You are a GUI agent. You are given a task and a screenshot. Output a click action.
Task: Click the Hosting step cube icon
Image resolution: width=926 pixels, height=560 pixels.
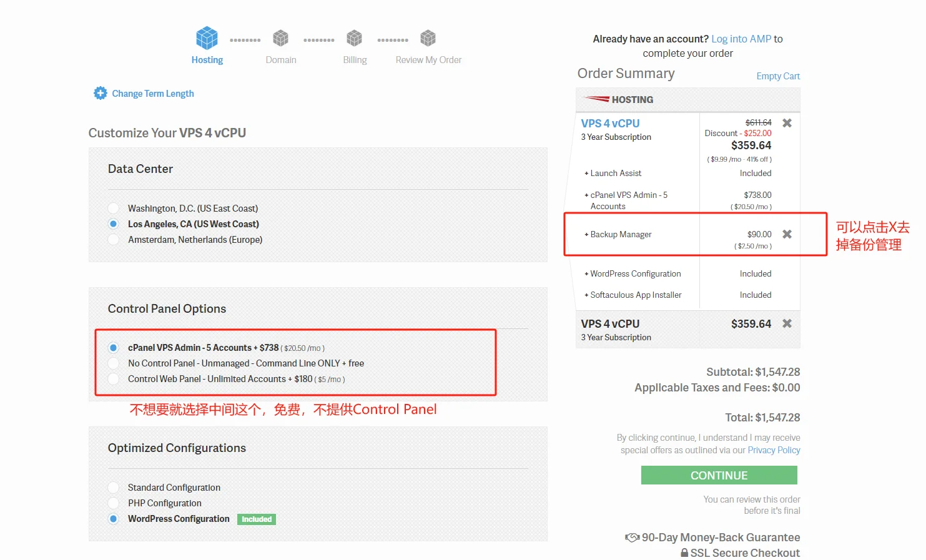(207, 38)
